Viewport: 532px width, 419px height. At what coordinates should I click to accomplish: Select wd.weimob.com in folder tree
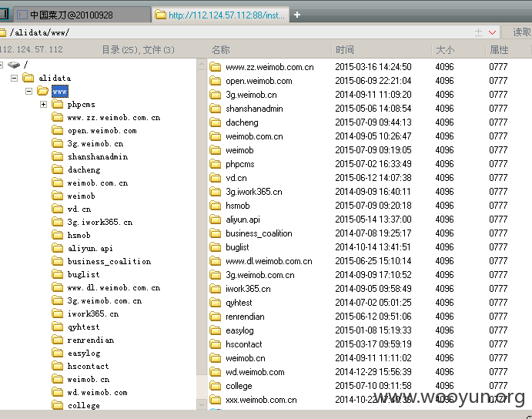[x=97, y=392]
